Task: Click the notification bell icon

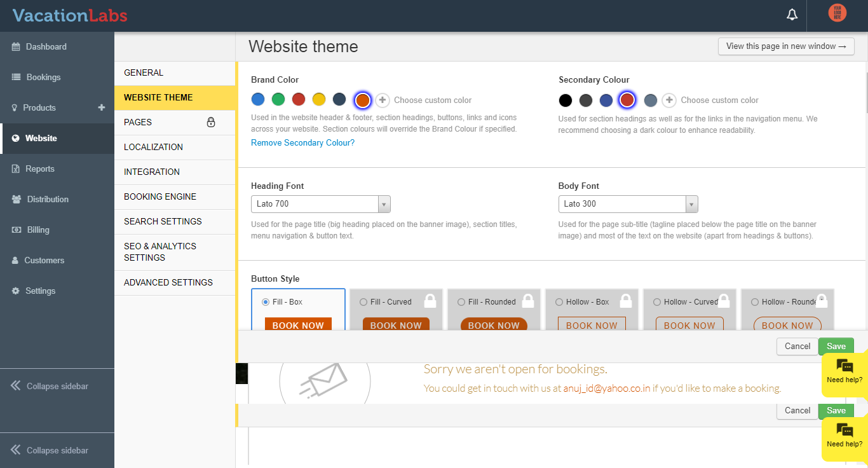Action: [x=792, y=15]
